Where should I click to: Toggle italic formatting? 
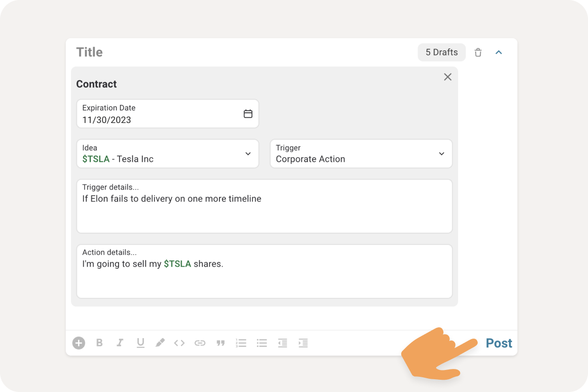120,343
